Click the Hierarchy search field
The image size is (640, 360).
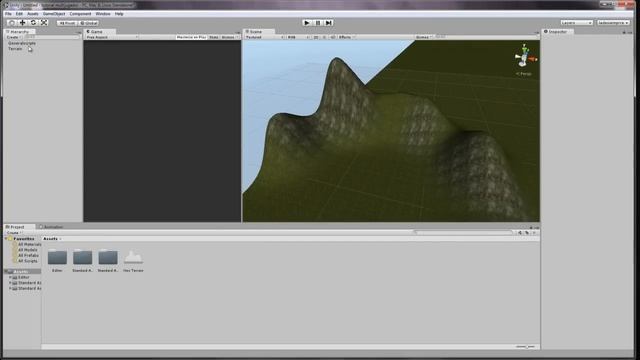click(52, 37)
